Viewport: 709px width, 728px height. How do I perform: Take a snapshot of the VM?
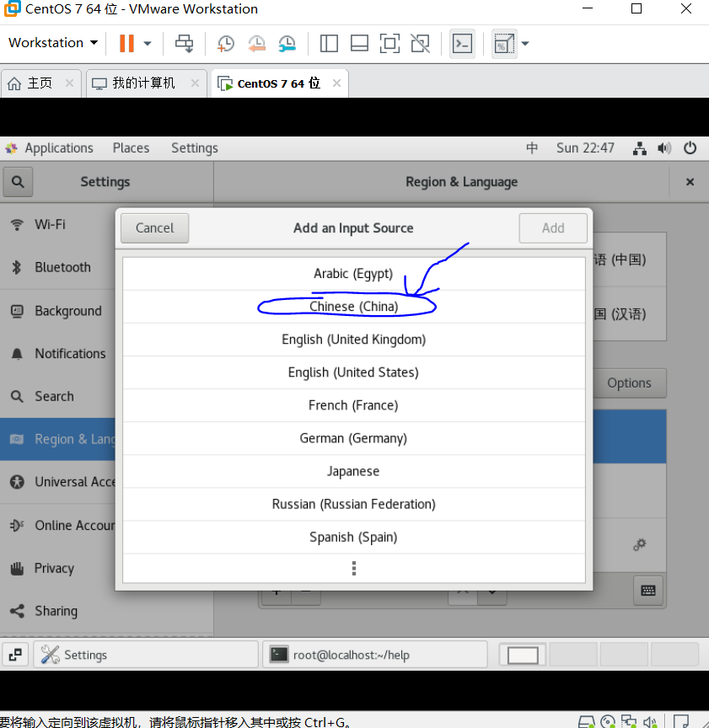coord(226,44)
